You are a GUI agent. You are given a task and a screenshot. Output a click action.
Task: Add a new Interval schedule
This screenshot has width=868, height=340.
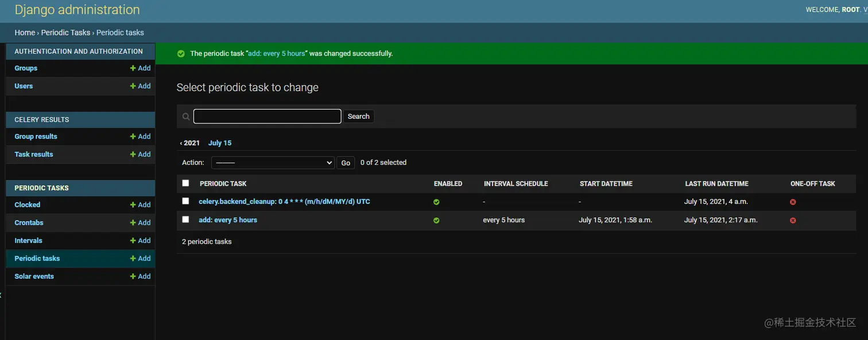140,240
